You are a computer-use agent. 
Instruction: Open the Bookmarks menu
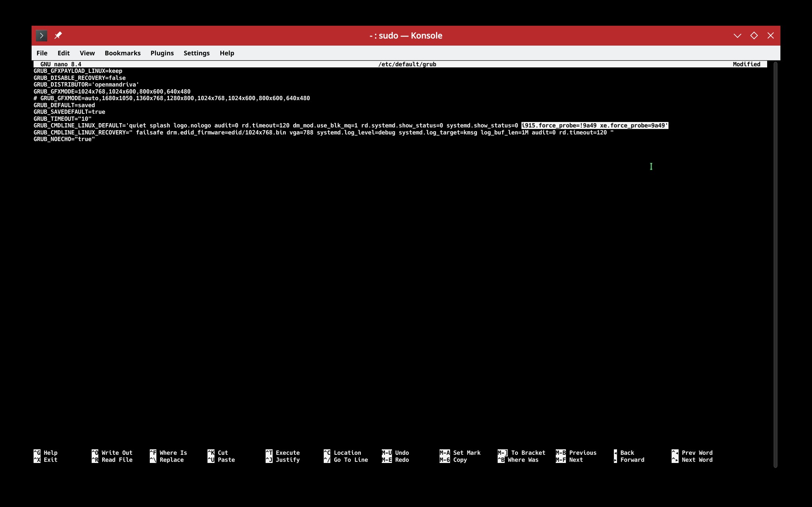pos(122,53)
